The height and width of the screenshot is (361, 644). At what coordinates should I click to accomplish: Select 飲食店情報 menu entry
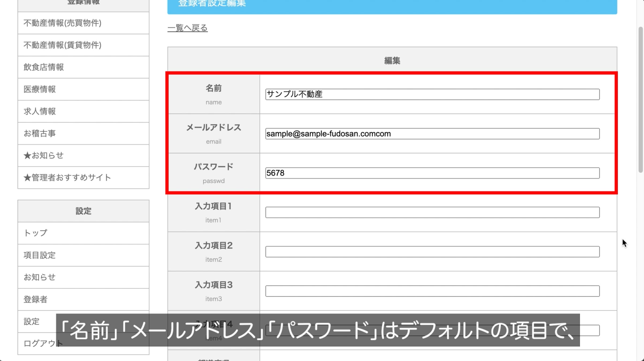click(x=83, y=67)
